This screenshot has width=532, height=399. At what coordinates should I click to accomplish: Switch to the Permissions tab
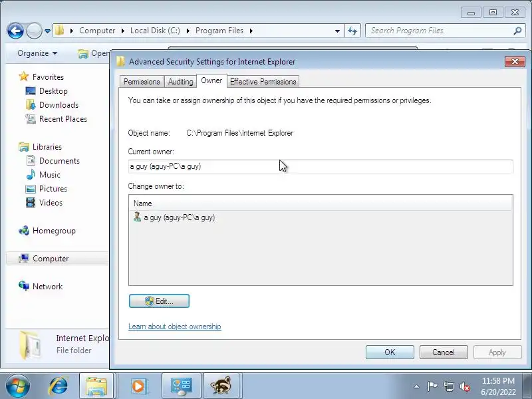[x=142, y=82]
